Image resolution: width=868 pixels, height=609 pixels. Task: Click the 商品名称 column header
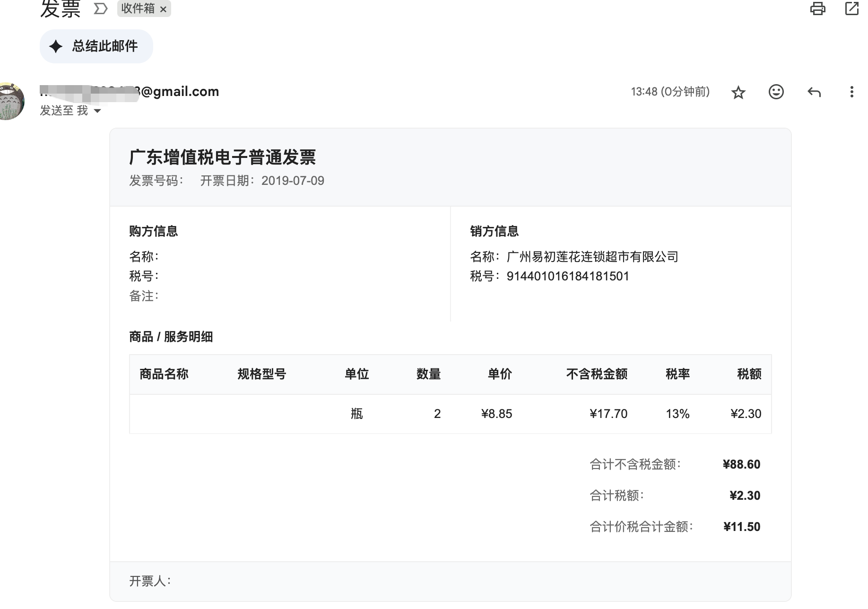click(x=164, y=374)
